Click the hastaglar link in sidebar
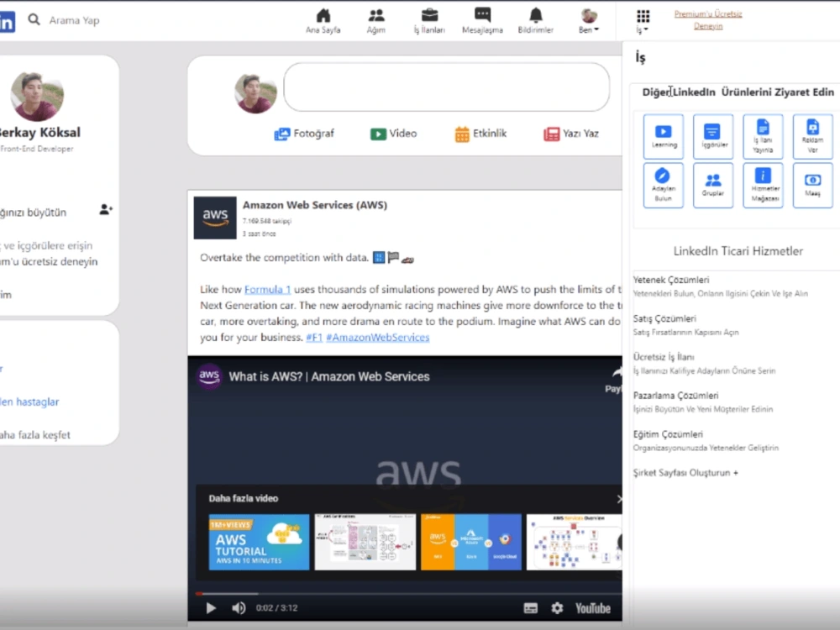The height and width of the screenshot is (630, 840). click(x=29, y=402)
